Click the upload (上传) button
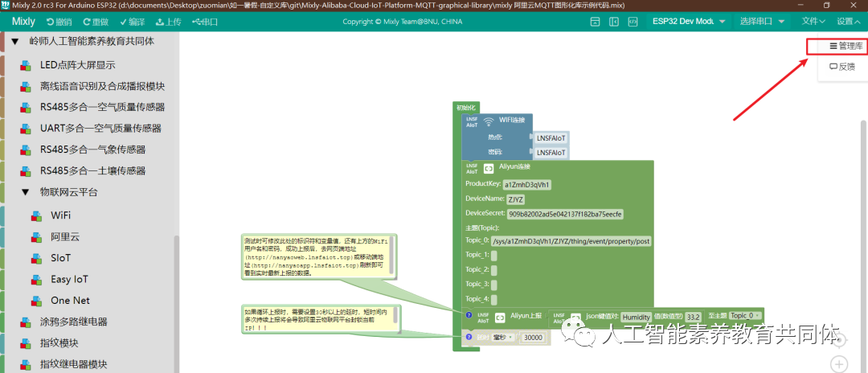Viewport: 868px width, 373px height. coord(168,23)
